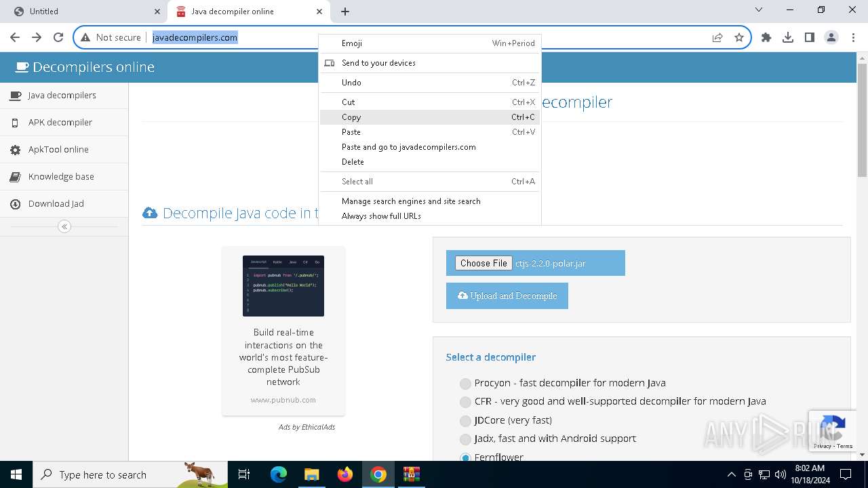This screenshot has width=868, height=488.
Task: Click the PubNub ad code thumbnail
Action: click(283, 286)
